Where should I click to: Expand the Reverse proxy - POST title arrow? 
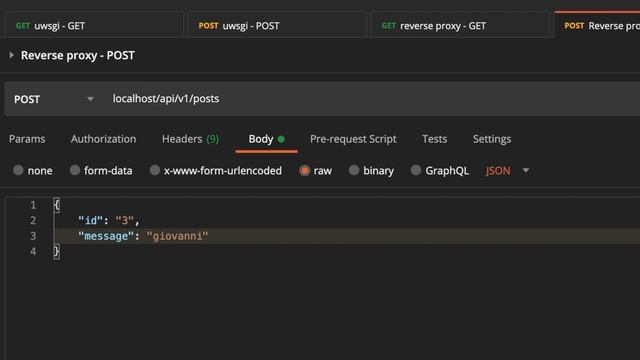pyautogui.click(x=11, y=55)
